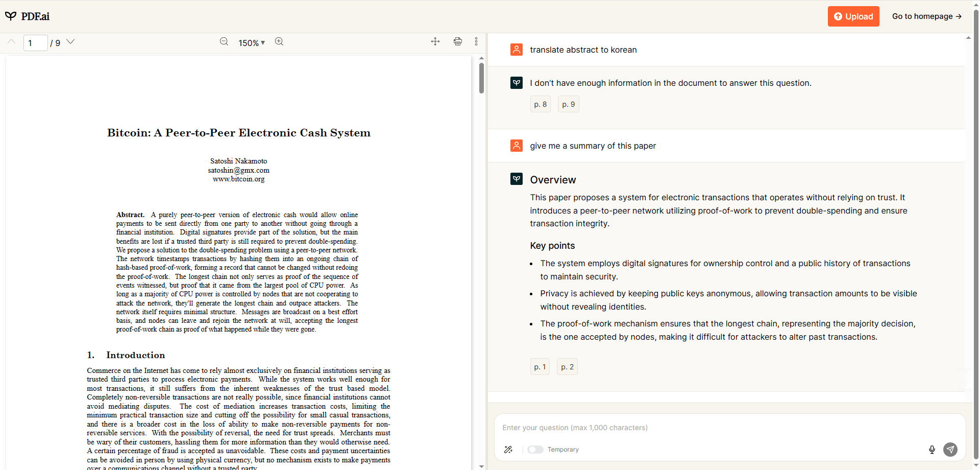The height and width of the screenshot is (470, 980).
Task: Click the microphone voice input icon
Action: point(932,450)
